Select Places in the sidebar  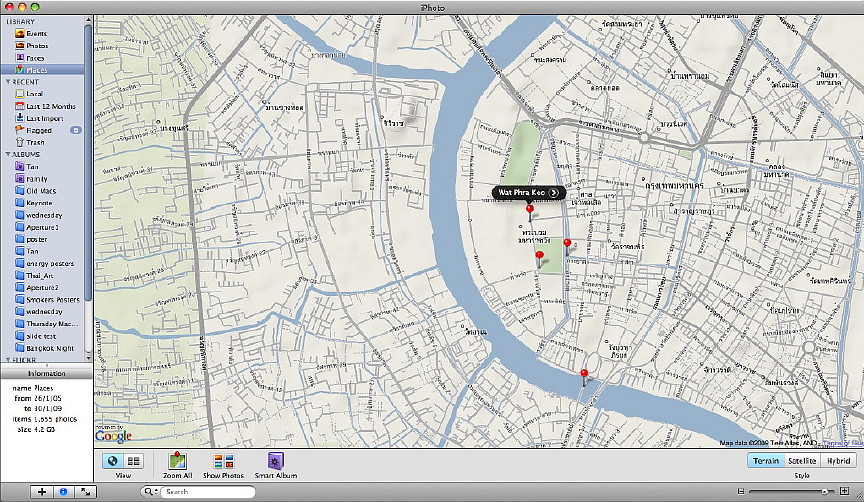42,70
